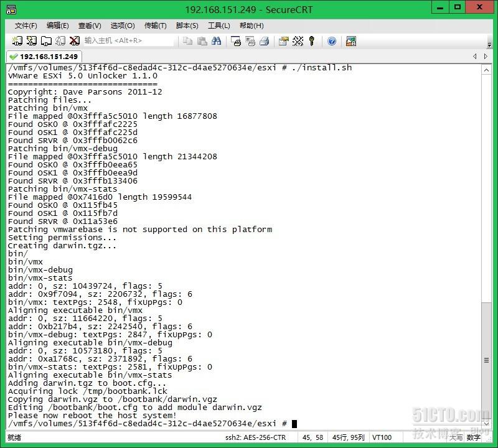Screen dimensions: 498x448
Task: Click 'Patching vmwarebase is not supported' line
Action: [140, 230]
